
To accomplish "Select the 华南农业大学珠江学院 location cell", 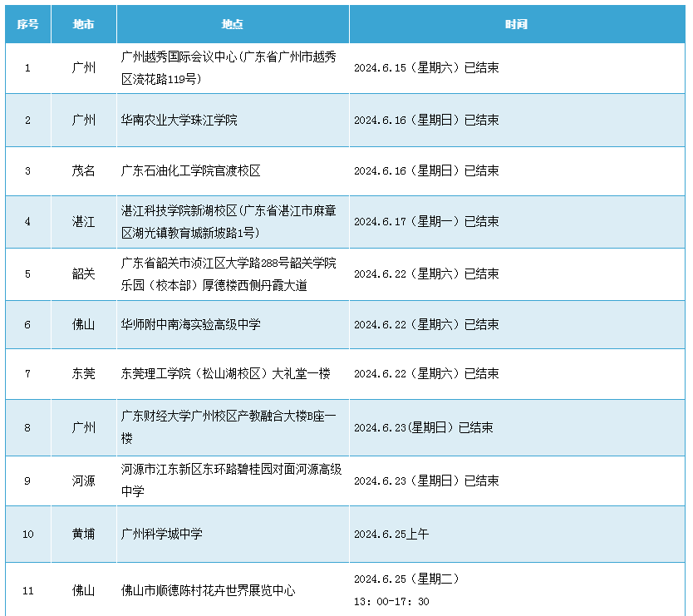I will coord(179,120).
